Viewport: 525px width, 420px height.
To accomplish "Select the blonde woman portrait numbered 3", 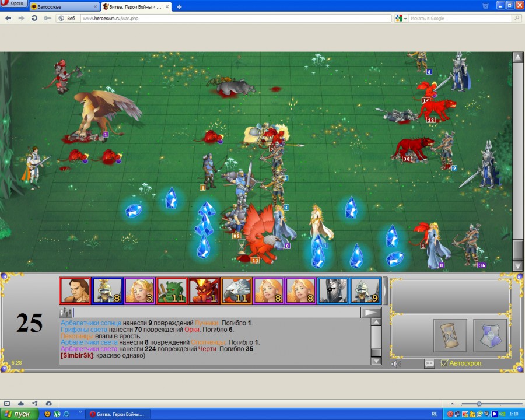I will click(x=139, y=290).
